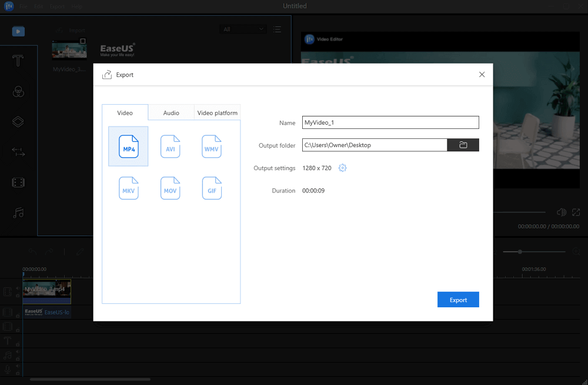Image resolution: width=588 pixels, height=385 pixels.
Task: Choose the MOV format icon
Action: pyautogui.click(x=170, y=188)
